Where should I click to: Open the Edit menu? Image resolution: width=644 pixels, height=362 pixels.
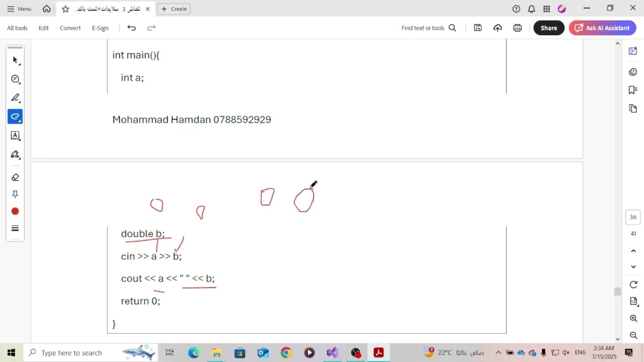44,28
